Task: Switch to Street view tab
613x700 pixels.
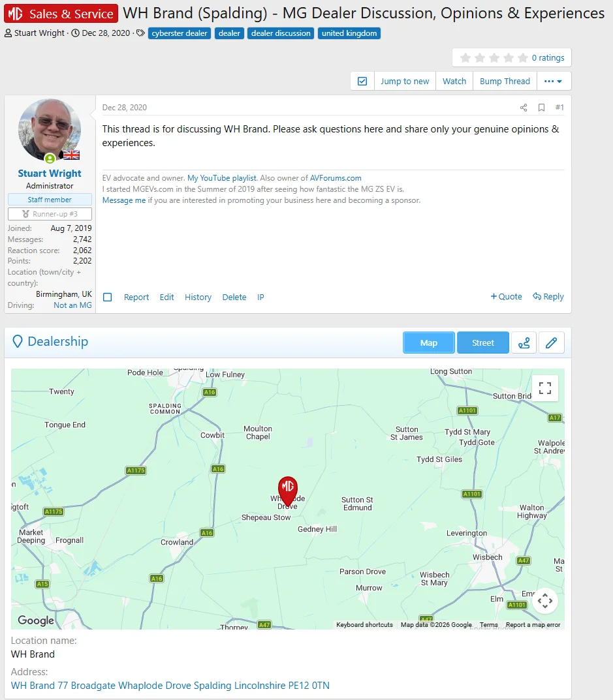Action: [483, 343]
